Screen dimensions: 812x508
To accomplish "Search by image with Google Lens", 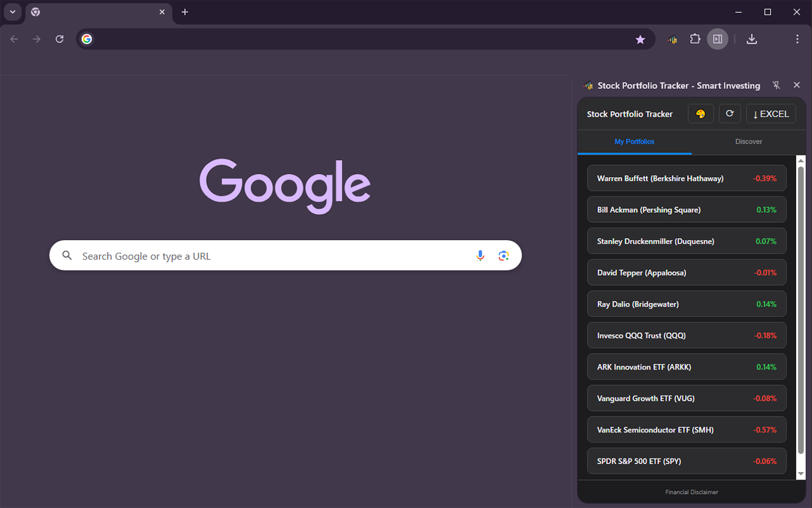I will coord(504,255).
